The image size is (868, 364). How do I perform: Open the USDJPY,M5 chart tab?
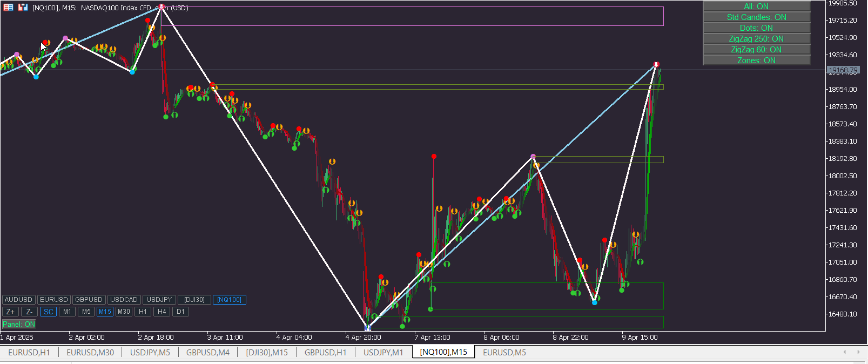(x=150, y=352)
